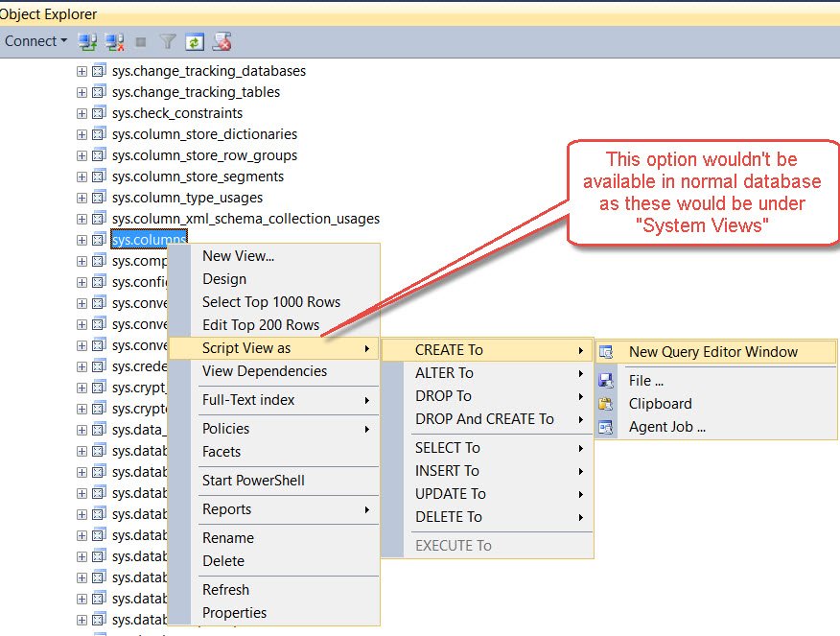Choose Properties from context menu
The height and width of the screenshot is (636, 840).
[273, 613]
